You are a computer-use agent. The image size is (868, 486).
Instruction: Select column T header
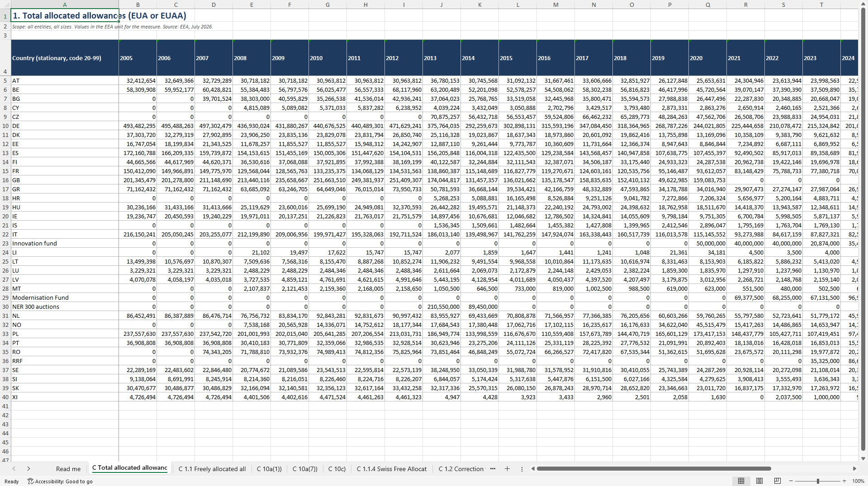click(x=821, y=5)
